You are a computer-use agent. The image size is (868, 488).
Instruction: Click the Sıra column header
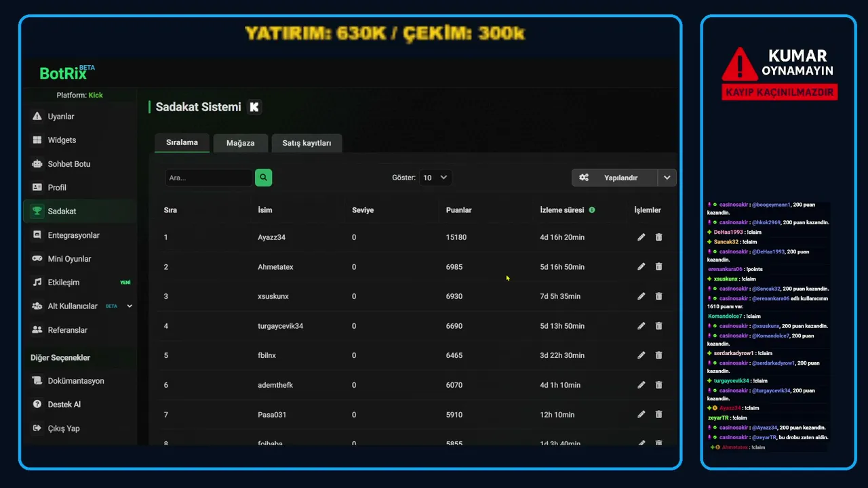tap(170, 210)
